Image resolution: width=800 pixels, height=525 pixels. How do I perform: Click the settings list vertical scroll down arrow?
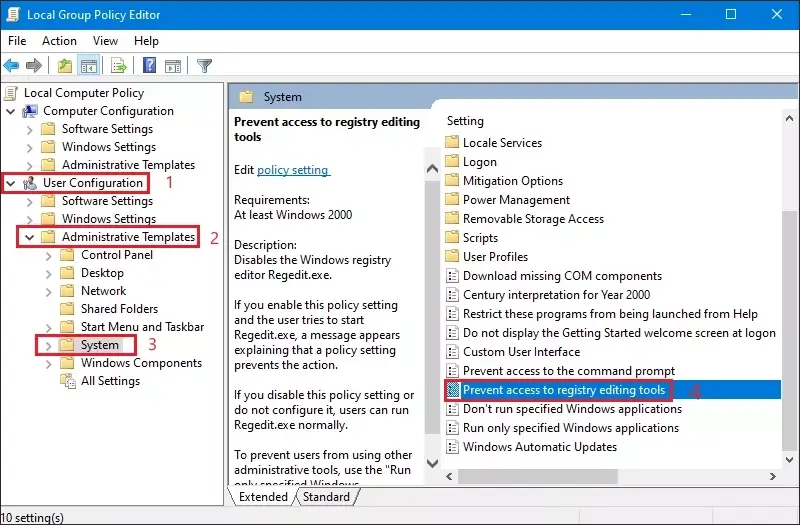789,459
